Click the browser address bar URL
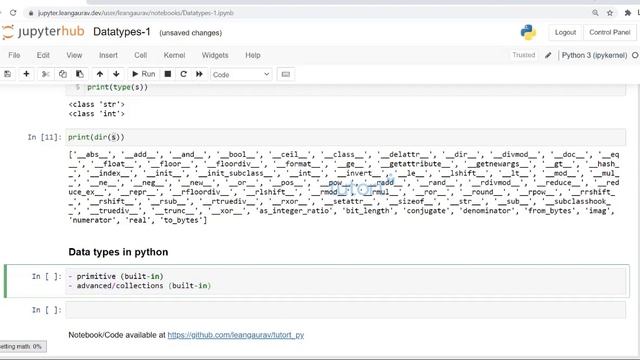 point(136,13)
